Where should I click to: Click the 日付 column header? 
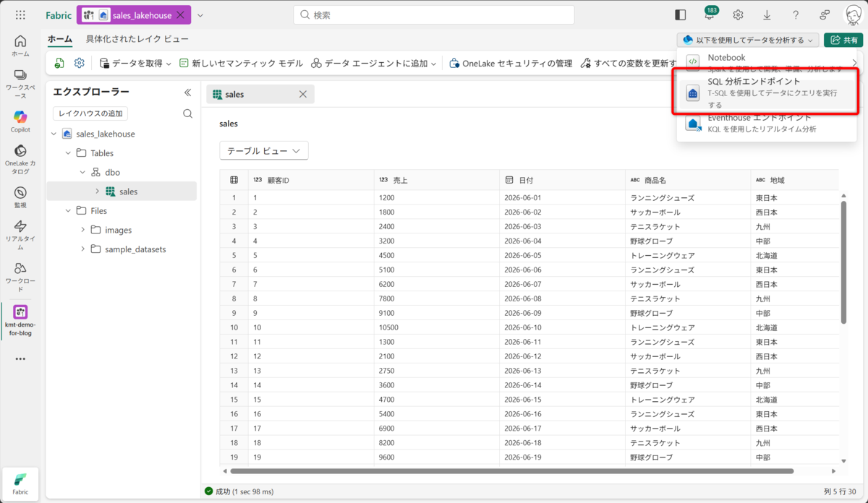point(562,180)
